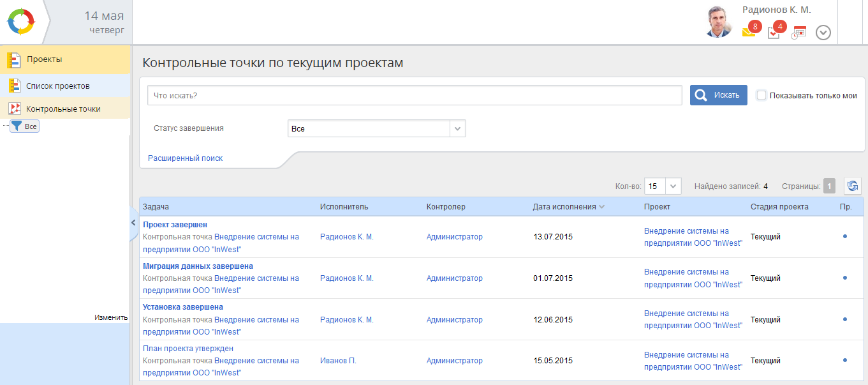The image size is (868, 385).
Task: Collapse the left sidebar with the arrow handle
Action: tap(133, 223)
